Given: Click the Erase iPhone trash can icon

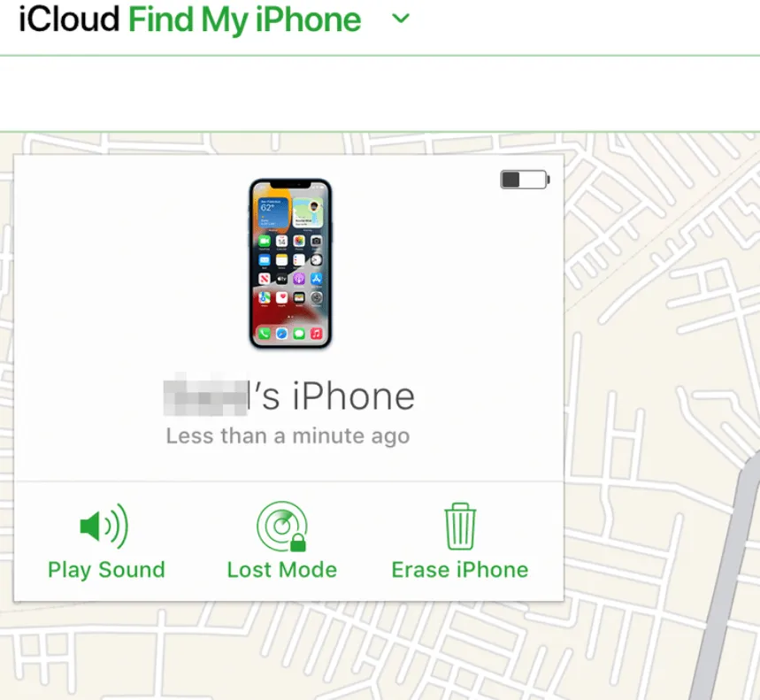Looking at the screenshot, I should [x=460, y=527].
